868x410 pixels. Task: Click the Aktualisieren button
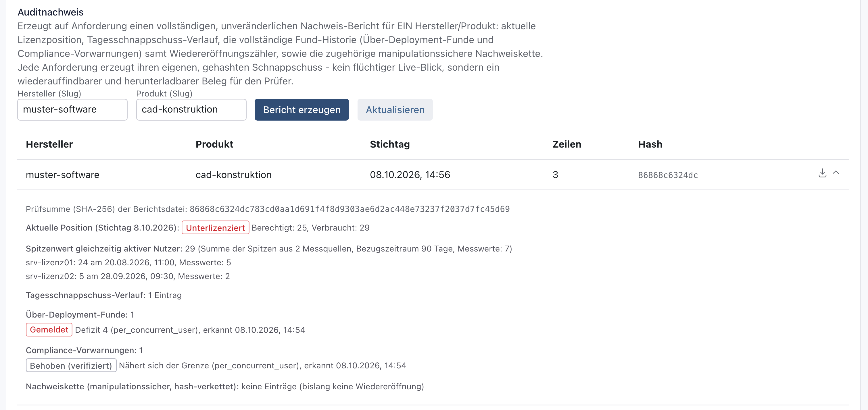pyautogui.click(x=395, y=110)
